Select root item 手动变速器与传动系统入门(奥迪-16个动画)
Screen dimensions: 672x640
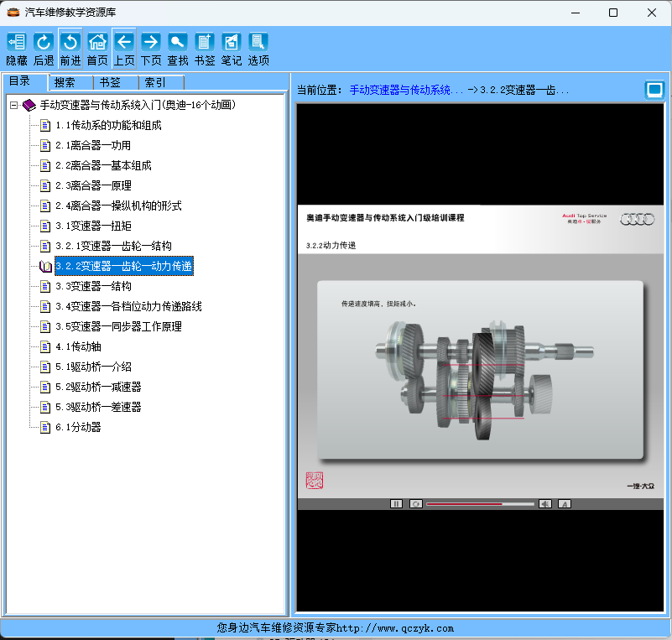coord(138,105)
